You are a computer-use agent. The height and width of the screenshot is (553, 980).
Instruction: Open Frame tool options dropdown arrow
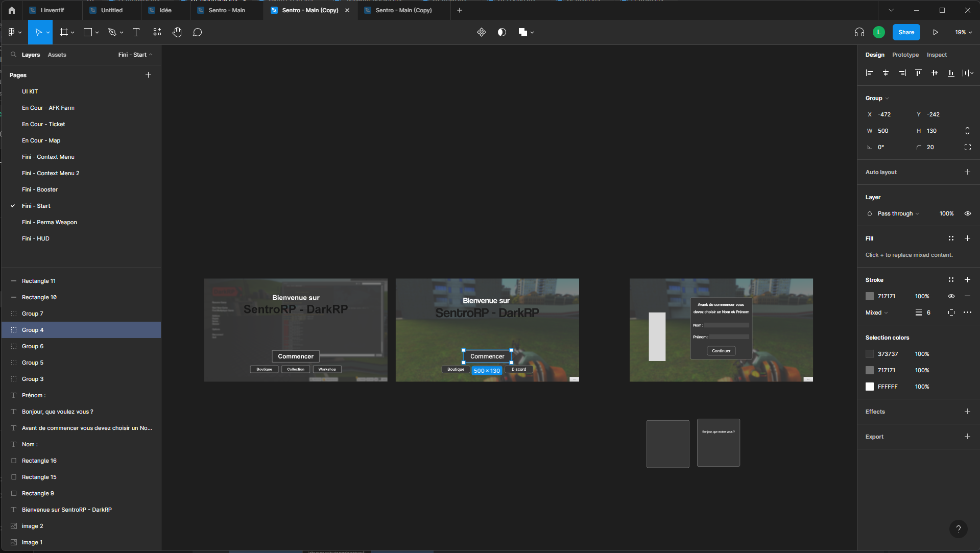point(73,33)
